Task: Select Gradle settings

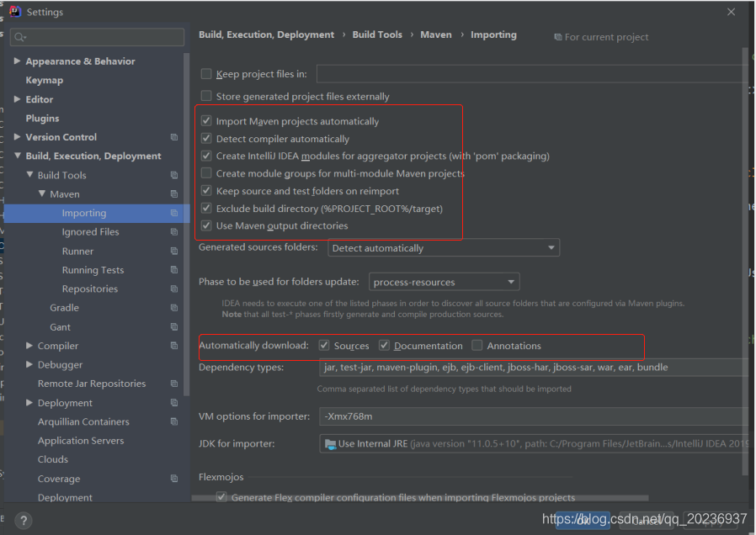Action: click(x=64, y=308)
